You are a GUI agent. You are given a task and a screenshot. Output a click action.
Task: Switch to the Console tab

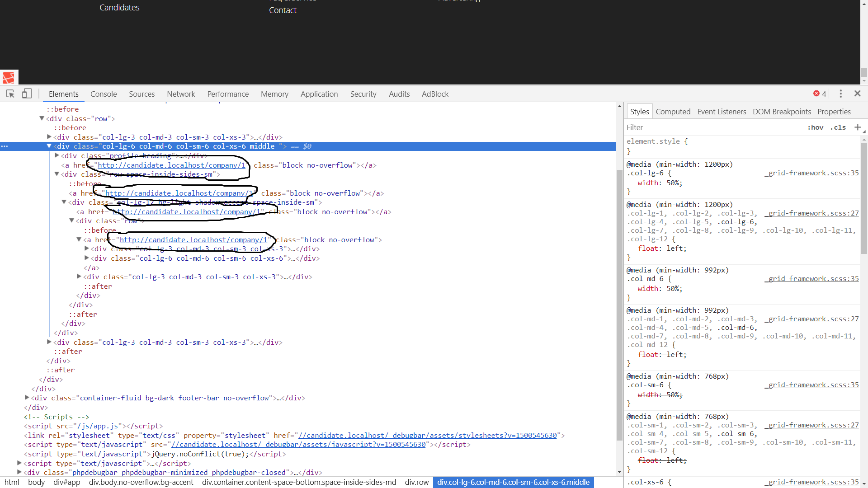(104, 94)
